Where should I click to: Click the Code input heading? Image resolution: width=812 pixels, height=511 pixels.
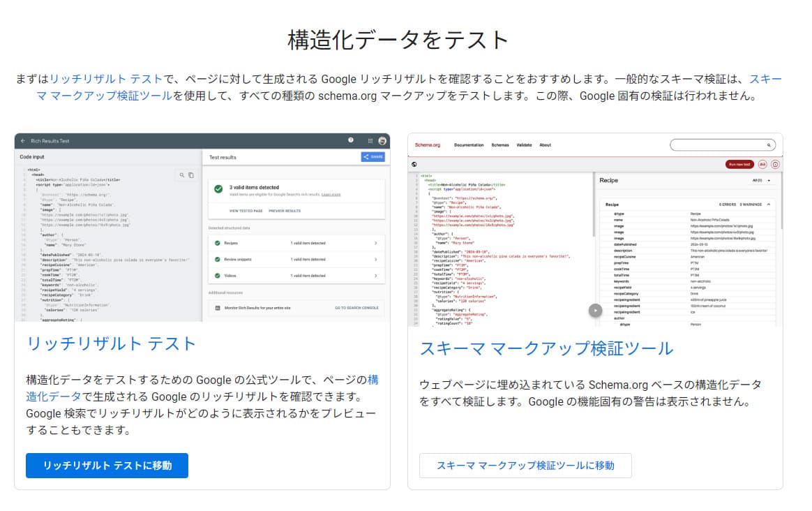[x=32, y=156]
